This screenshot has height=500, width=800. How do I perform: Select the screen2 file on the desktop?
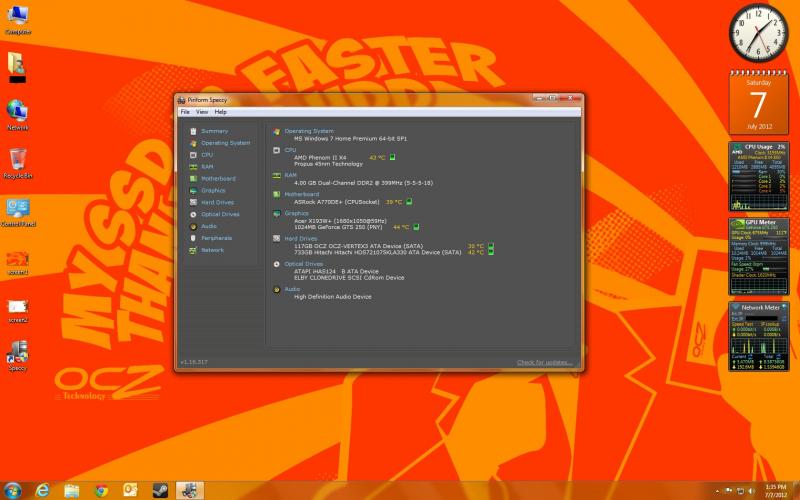point(18,311)
